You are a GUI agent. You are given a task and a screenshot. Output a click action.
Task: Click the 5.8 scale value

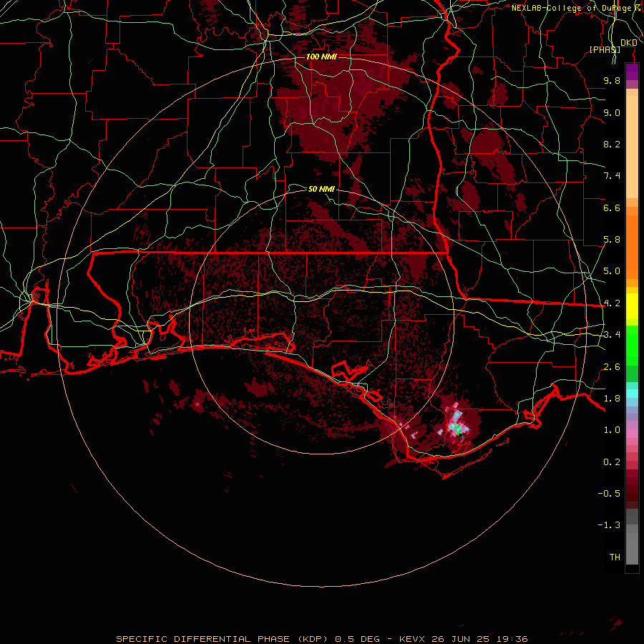pos(612,240)
